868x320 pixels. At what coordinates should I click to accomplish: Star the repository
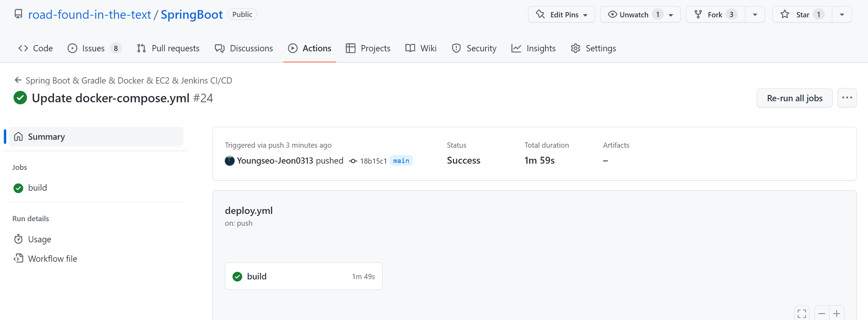coord(802,15)
